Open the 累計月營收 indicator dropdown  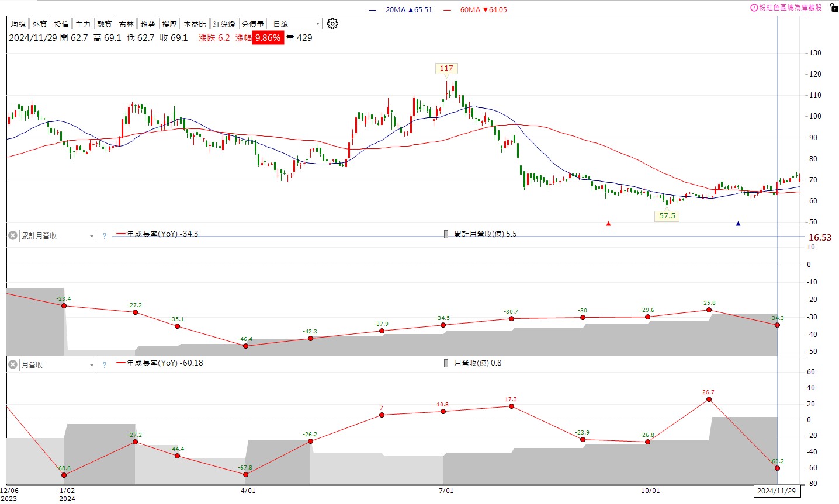click(x=57, y=236)
